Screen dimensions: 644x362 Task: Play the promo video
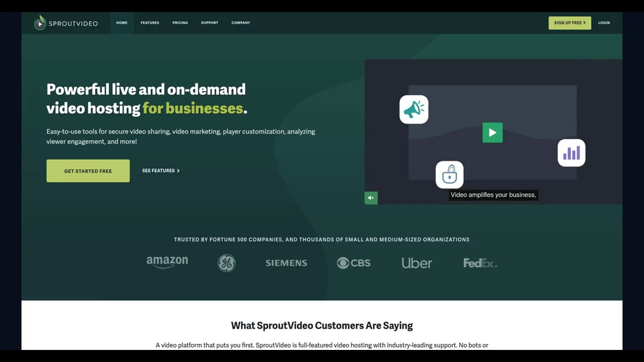click(x=493, y=133)
